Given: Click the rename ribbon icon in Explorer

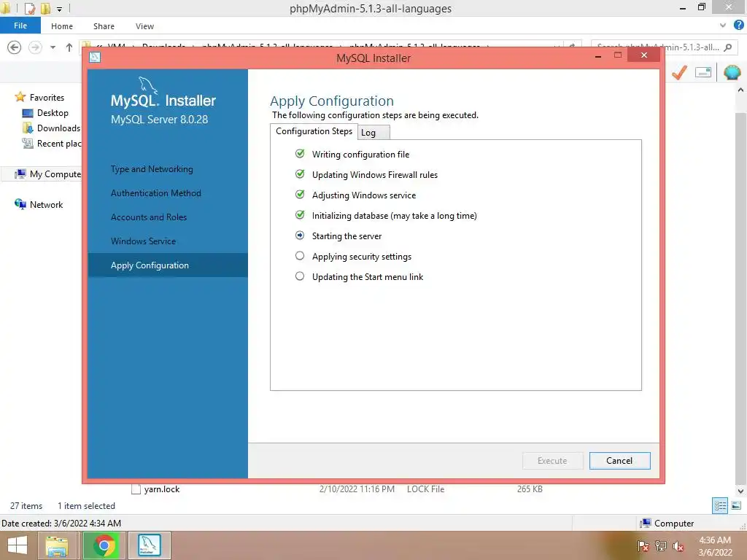Looking at the screenshot, I should pyautogui.click(x=703, y=72).
